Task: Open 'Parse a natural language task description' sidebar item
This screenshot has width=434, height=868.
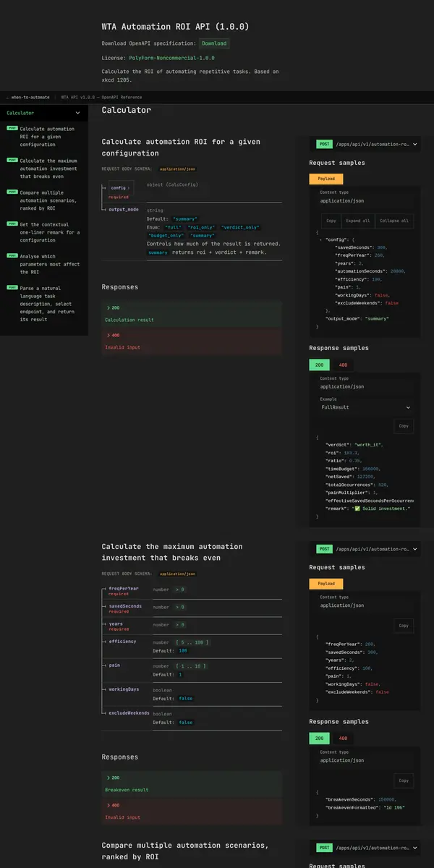Action: point(44,303)
